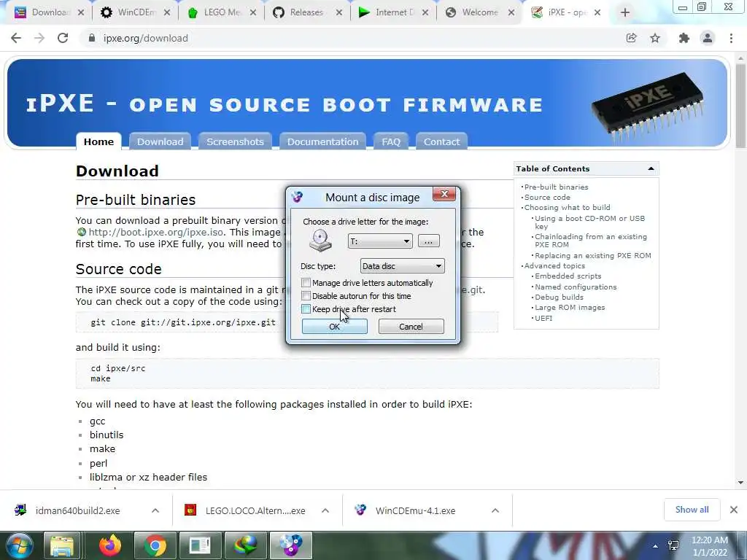Image resolution: width=747 pixels, height=560 pixels.
Task: Jump to Pre-built binaries in contents
Action: tap(556, 187)
